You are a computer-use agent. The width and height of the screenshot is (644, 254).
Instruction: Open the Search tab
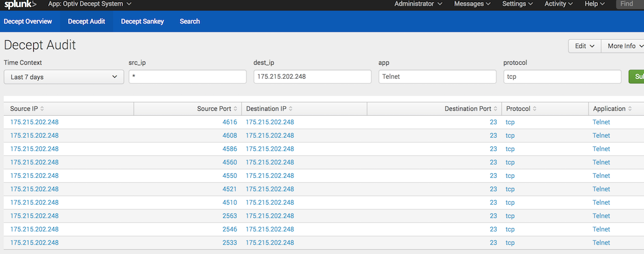tap(190, 21)
